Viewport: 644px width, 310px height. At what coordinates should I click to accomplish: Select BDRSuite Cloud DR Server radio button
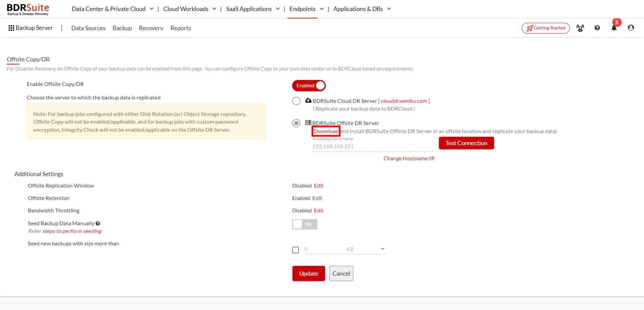296,101
